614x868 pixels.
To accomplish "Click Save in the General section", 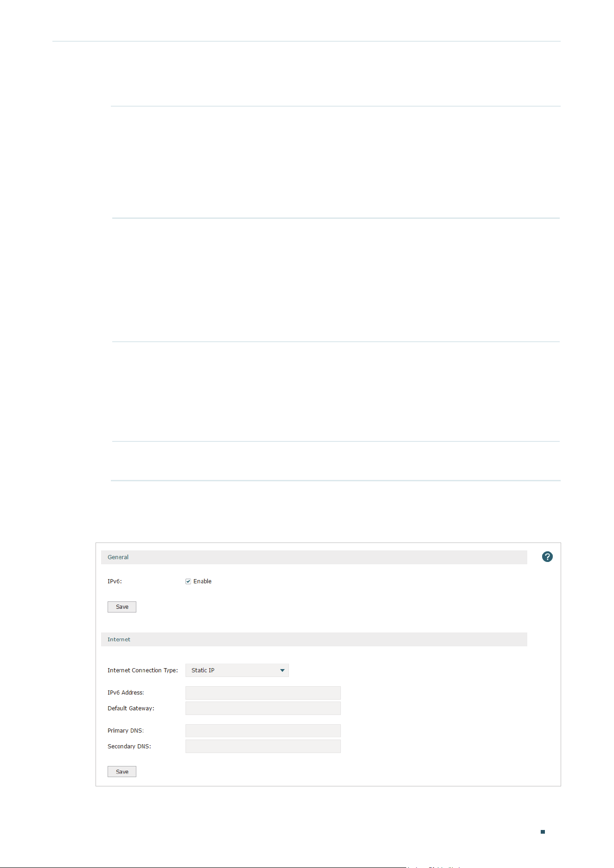I will [122, 607].
